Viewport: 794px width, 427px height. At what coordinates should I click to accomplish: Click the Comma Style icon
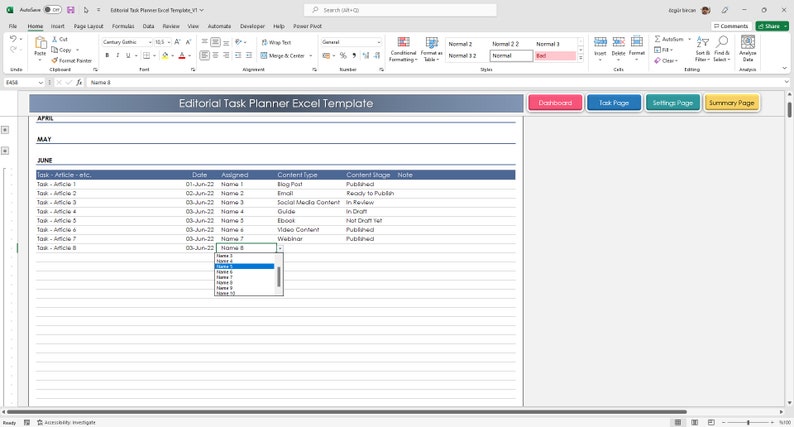click(x=353, y=56)
